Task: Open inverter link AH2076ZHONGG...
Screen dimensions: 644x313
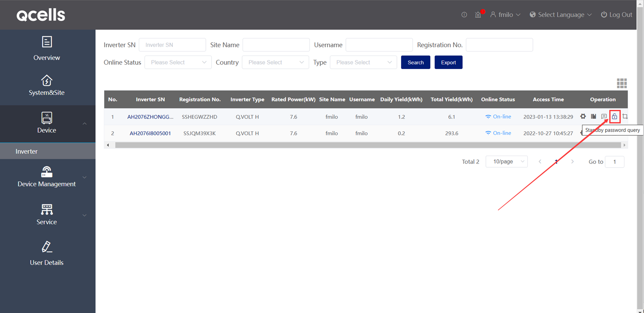Action: tap(150, 116)
